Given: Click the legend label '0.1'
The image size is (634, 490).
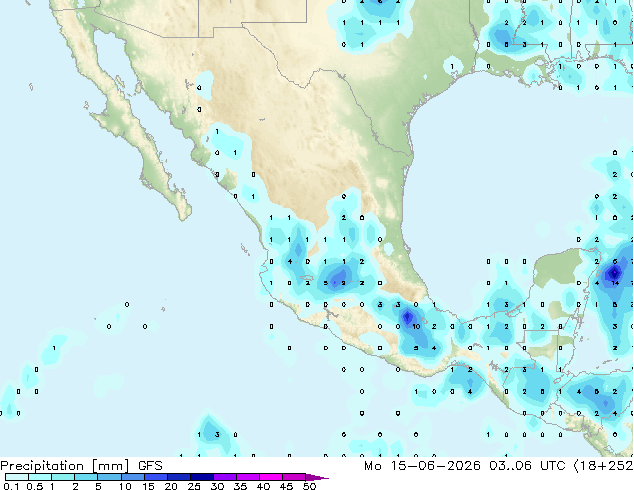Looking at the screenshot, I should pyautogui.click(x=11, y=486).
